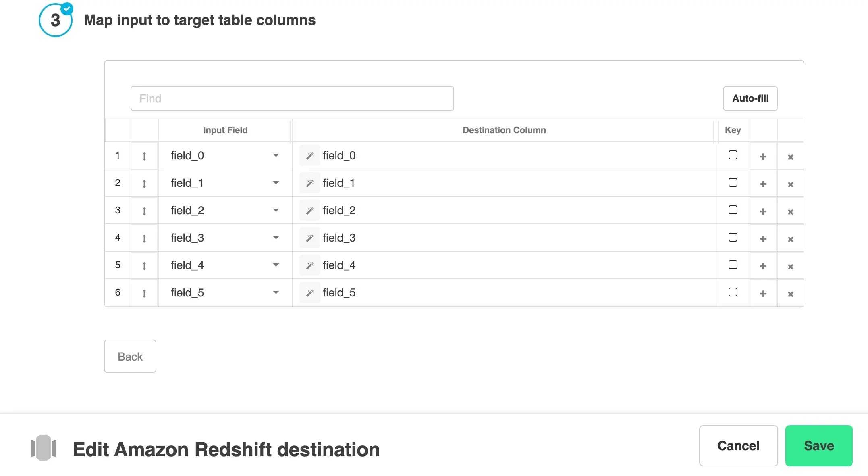
Task: Toggle the Key checkbox for field_5
Action: tap(733, 292)
